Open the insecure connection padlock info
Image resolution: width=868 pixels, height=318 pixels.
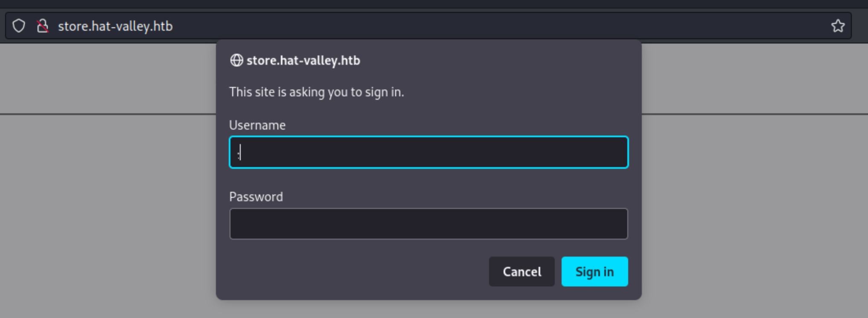pos(42,26)
